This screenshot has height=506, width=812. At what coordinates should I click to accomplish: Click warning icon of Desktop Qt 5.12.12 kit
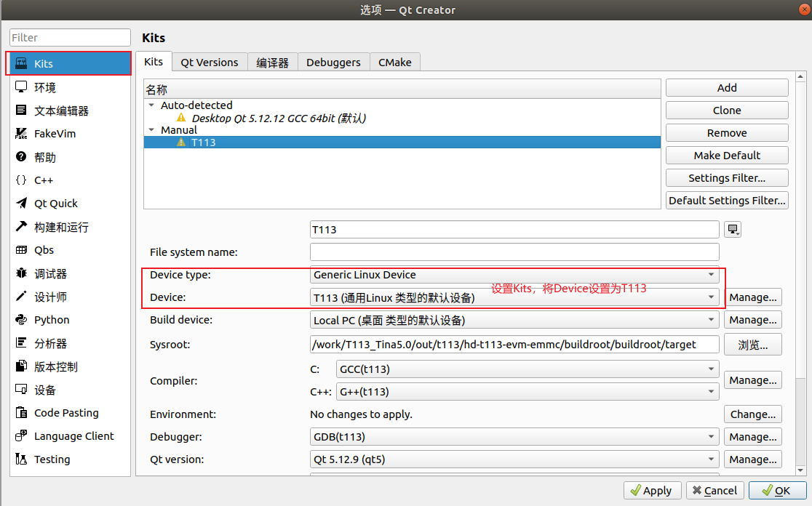181,118
